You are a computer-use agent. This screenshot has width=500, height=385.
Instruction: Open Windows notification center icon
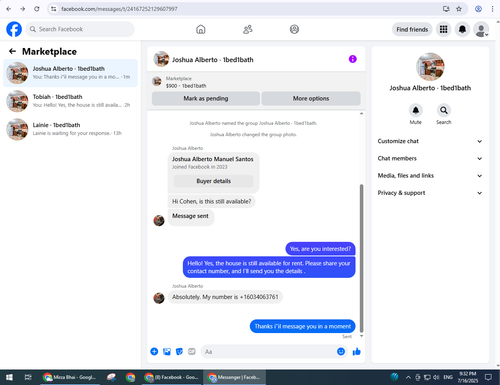488,377
